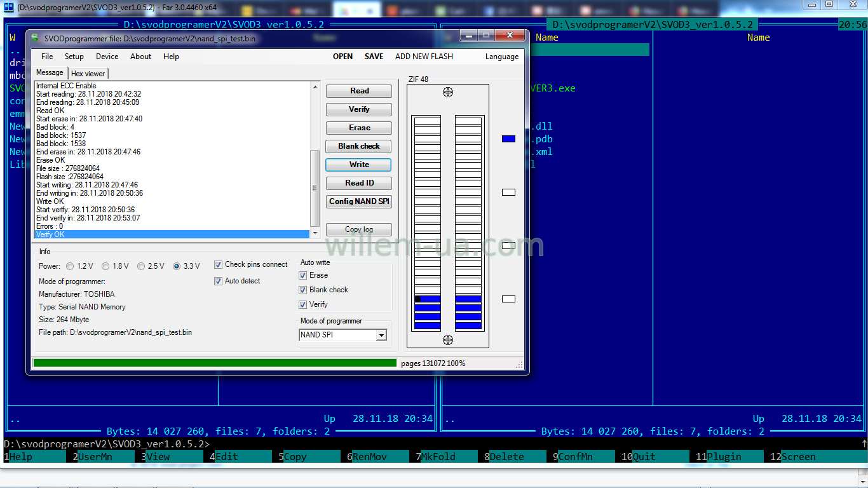Click the Read button

click(359, 91)
